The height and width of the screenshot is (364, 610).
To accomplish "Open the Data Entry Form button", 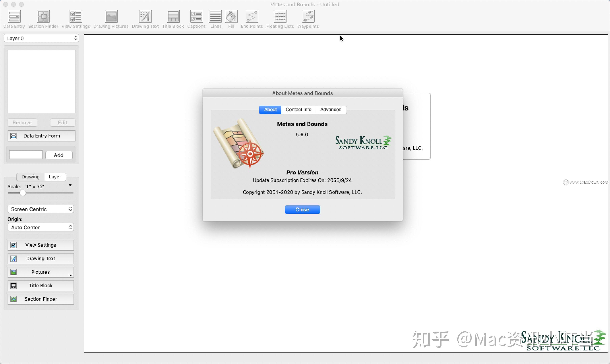I will [x=42, y=136].
